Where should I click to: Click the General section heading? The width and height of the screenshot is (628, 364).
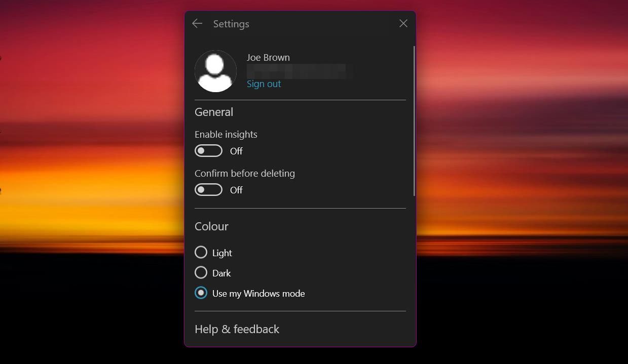pyautogui.click(x=213, y=112)
